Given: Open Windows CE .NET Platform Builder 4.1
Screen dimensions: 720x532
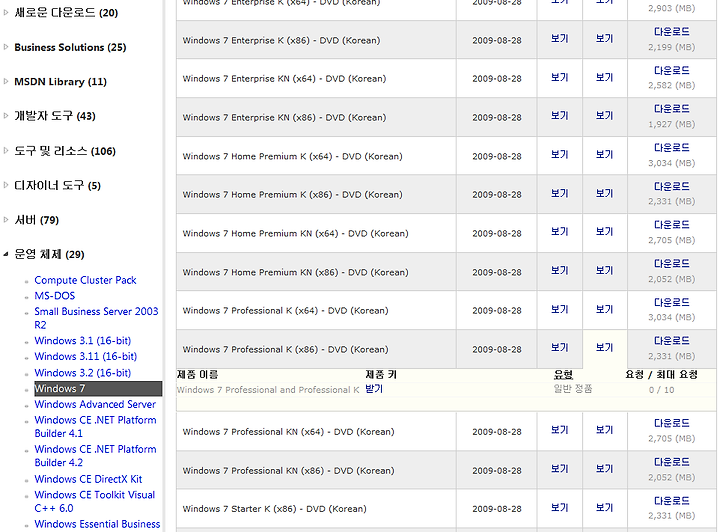Looking at the screenshot, I should pyautogui.click(x=95, y=426).
